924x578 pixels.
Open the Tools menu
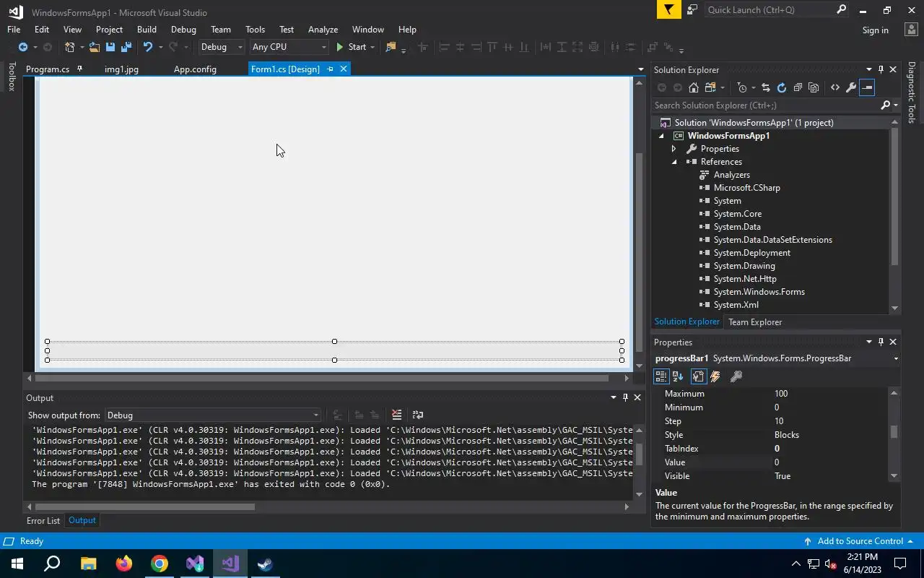(255, 30)
